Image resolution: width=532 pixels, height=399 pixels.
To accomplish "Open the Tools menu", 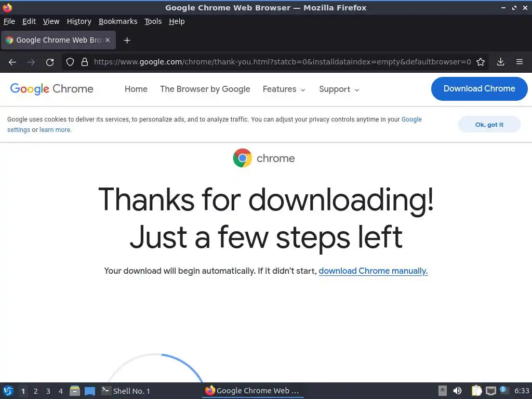I will (153, 21).
